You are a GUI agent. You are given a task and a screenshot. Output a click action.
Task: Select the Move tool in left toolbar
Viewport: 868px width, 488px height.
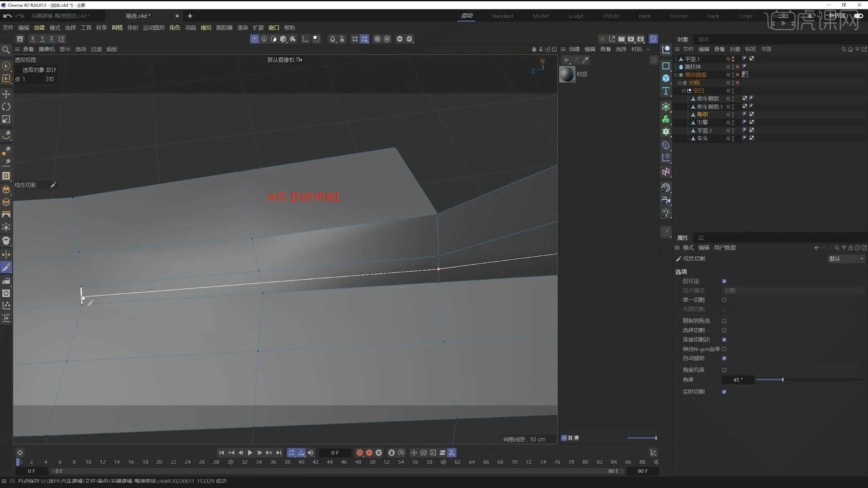[x=6, y=94]
